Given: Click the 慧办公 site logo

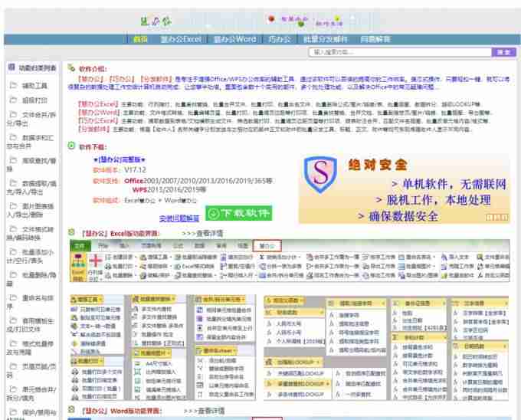Looking at the screenshot, I should click(156, 21).
